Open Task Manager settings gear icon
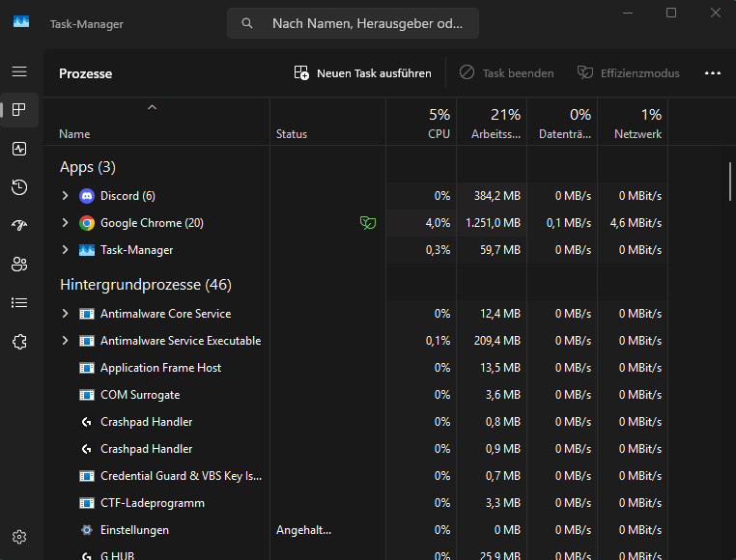Screen dimensions: 736x560 tap(19, 537)
